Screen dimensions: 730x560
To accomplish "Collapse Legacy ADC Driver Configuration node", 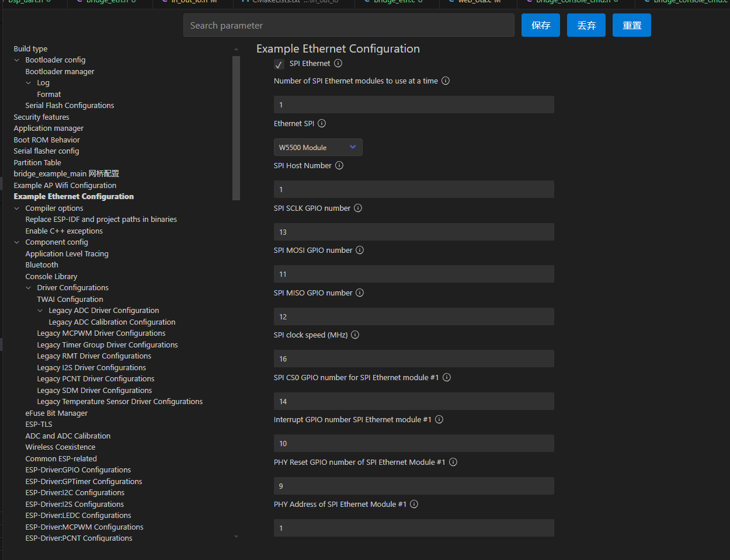I will [x=40, y=311].
